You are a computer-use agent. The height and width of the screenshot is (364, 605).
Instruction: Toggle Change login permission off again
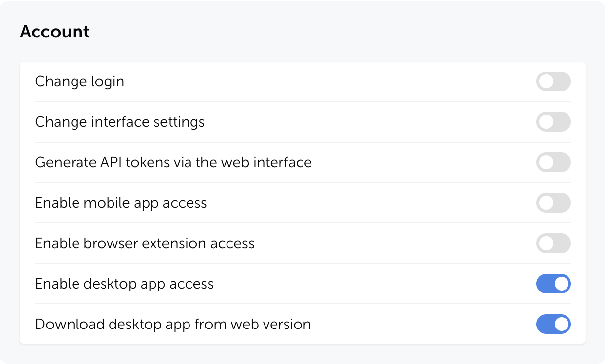click(x=553, y=81)
